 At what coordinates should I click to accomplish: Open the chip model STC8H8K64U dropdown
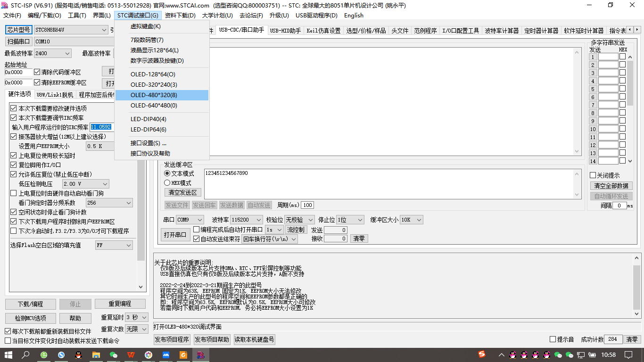[x=71, y=30]
